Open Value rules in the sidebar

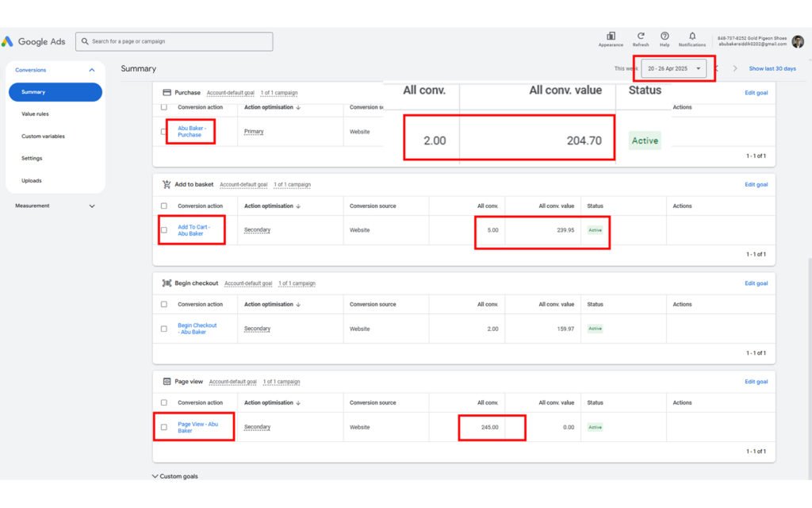35,114
